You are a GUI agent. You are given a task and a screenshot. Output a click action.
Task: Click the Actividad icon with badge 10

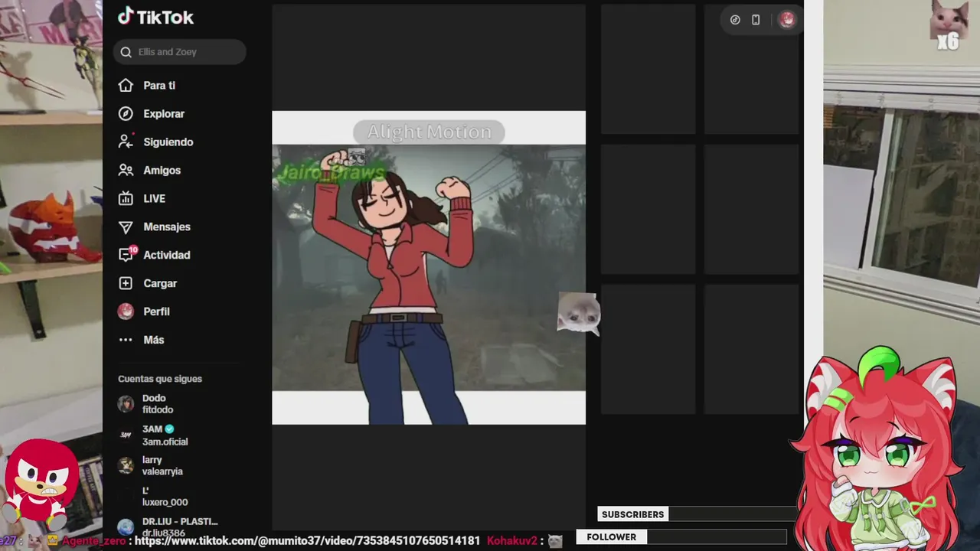click(127, 255)
